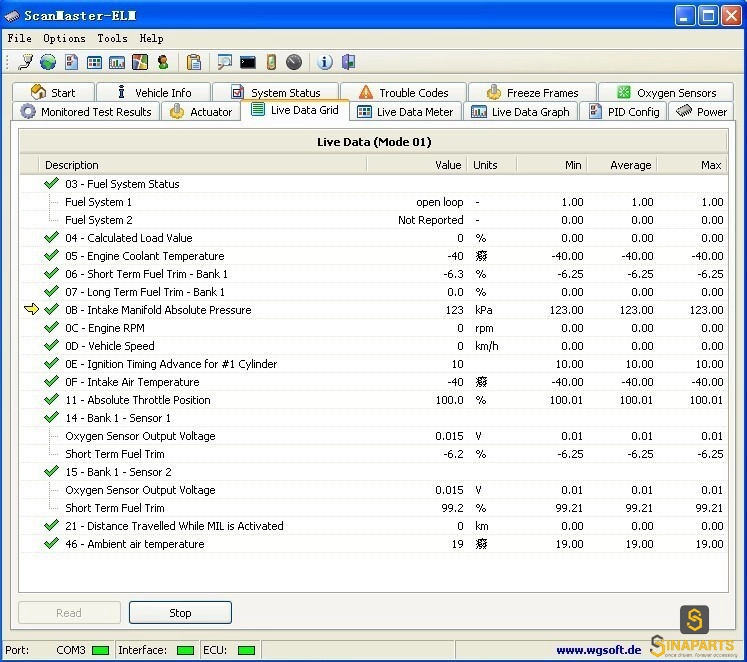
Task: Switch to the Live Data Meter tab
Action: coord(405,111)
